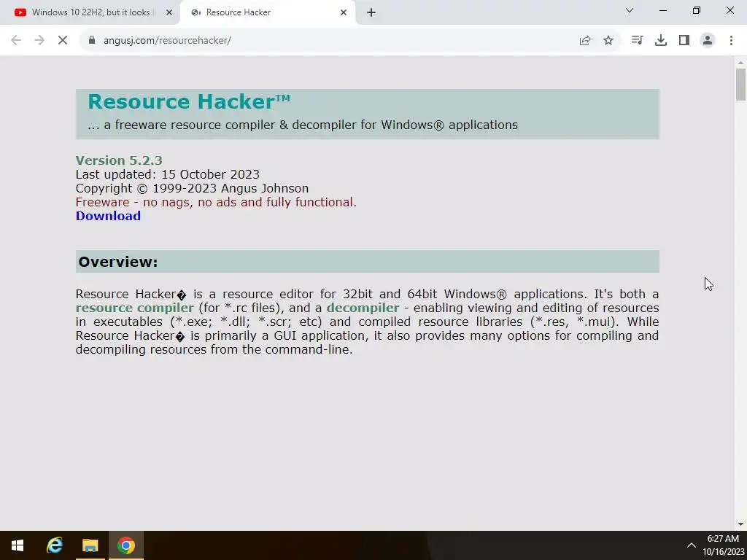Open the Windows Start menu

tap(18, 545)
